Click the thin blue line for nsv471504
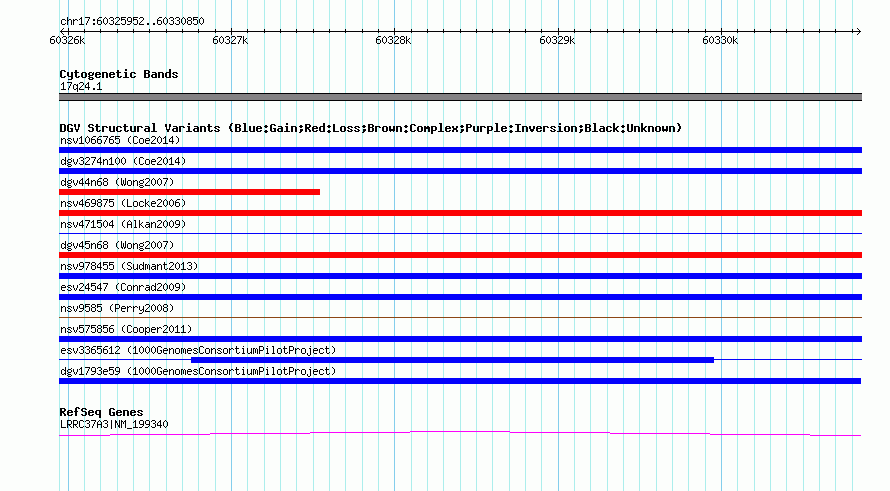 (x=460, y=233)
